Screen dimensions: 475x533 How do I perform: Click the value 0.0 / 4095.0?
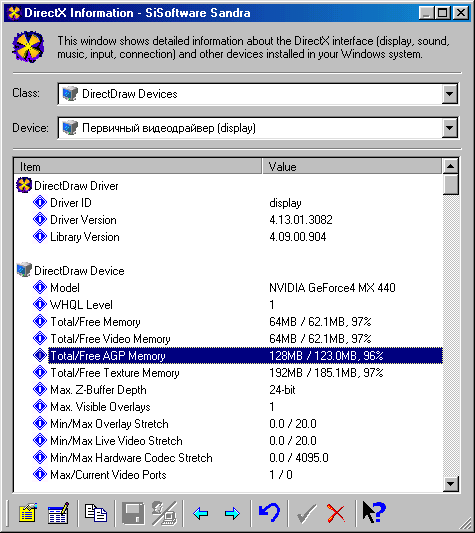coord(299,458)
